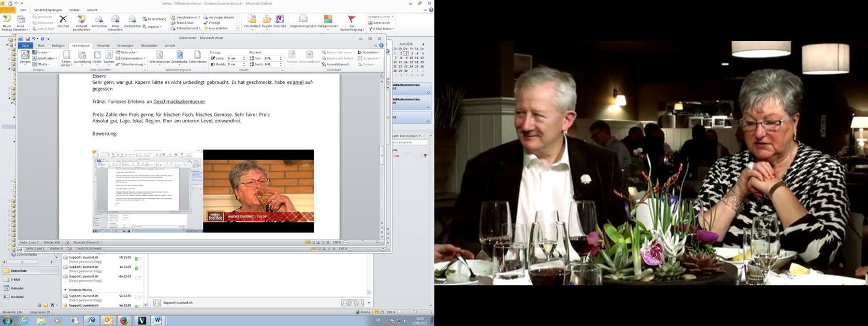Open the Zeilennummern dropdown

point(131,58)
